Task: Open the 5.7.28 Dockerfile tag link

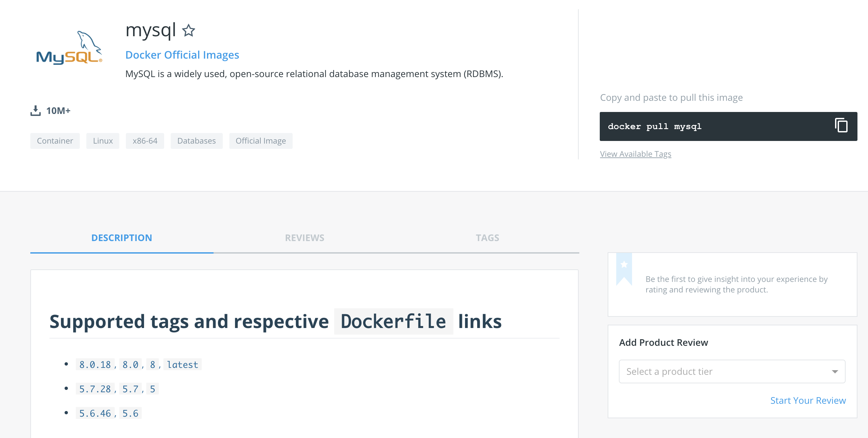Action: pyautogui.click(x=95, y=389)
